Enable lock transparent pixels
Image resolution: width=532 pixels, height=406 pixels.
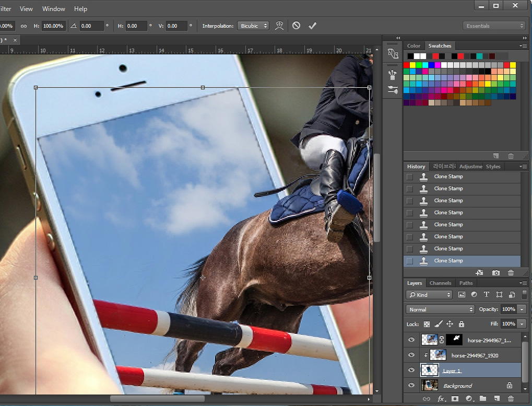tap(426, 324)
